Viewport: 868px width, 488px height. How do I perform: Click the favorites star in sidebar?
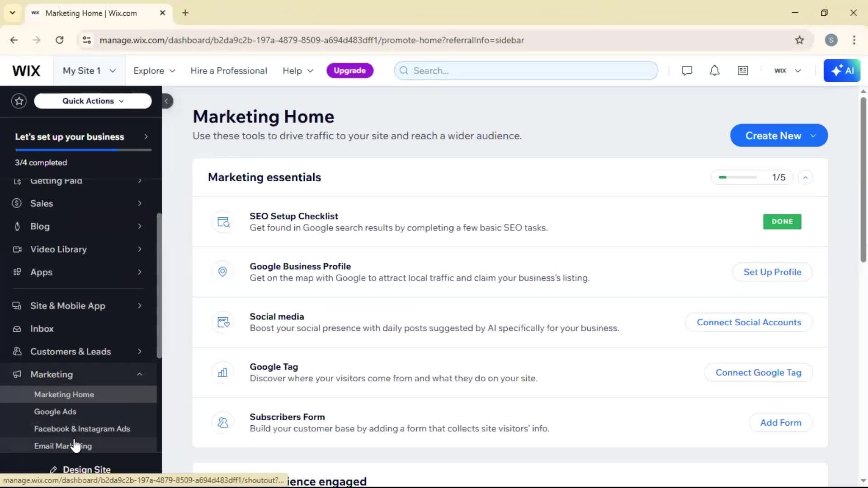[x=19, y=101]
